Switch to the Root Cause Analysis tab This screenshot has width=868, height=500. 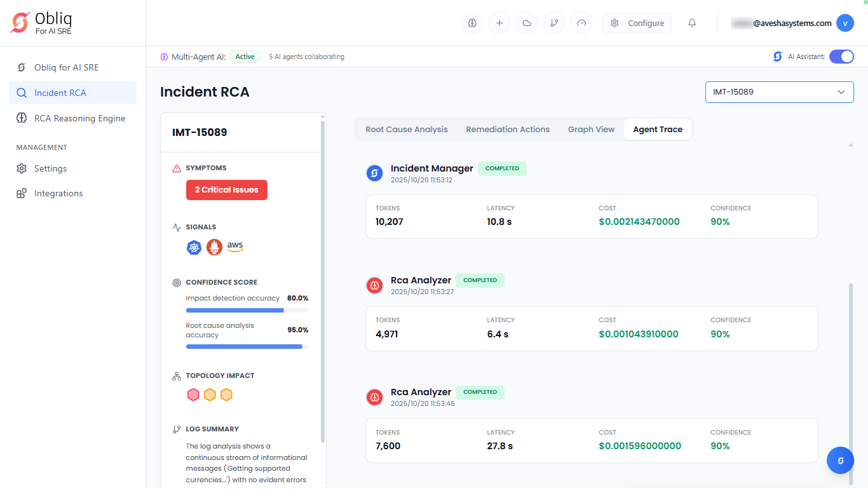[407, 130]
